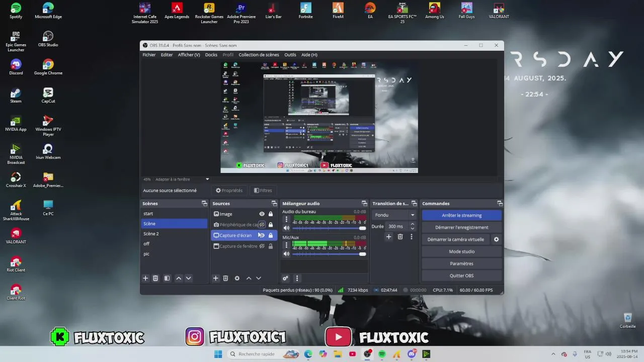Add a new scene in the Scènes panel
644x362 pixels.
pyautogui.click(x=145, y=278)
